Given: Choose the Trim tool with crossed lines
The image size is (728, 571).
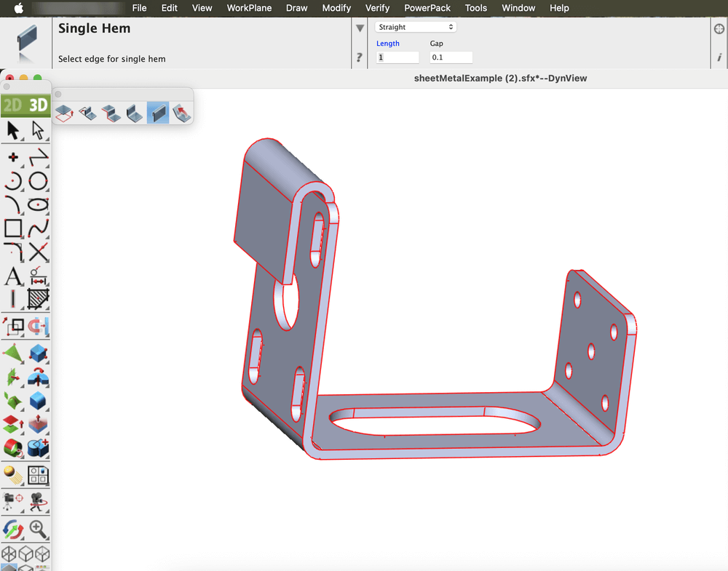Looking at the screenshot, I should 38,252.
